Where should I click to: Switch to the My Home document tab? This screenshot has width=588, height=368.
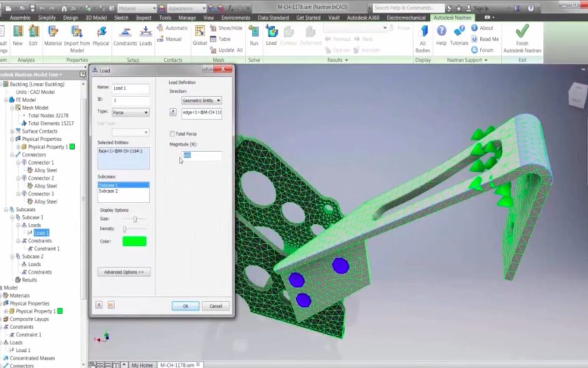click(142, 365)
